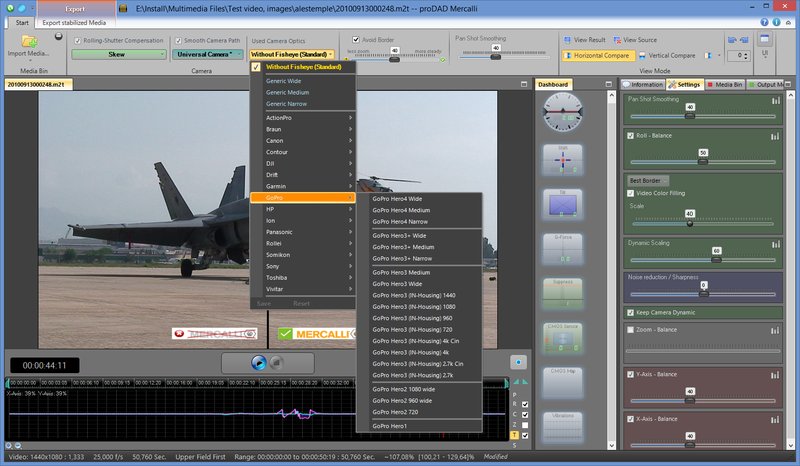
Task: Toggle Keep Camera Dynamic checkbox
Action: pyautogui.click(x=631, y=312)
